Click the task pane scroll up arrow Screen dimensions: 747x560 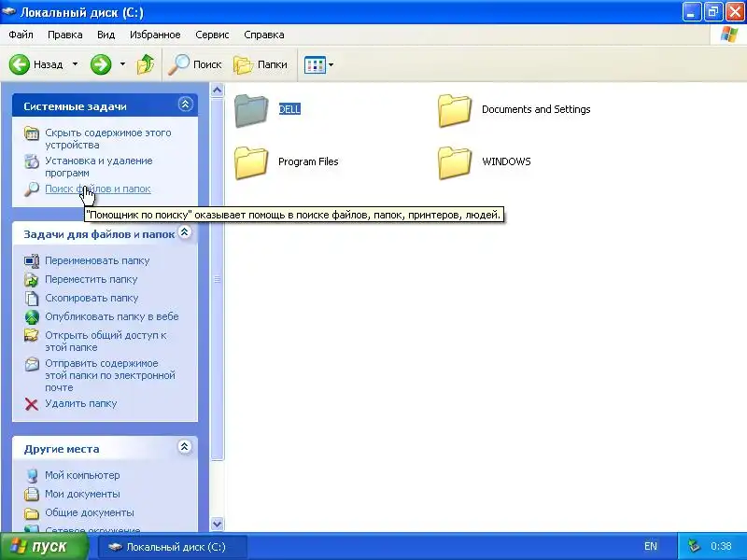click(x=218, y=90)
